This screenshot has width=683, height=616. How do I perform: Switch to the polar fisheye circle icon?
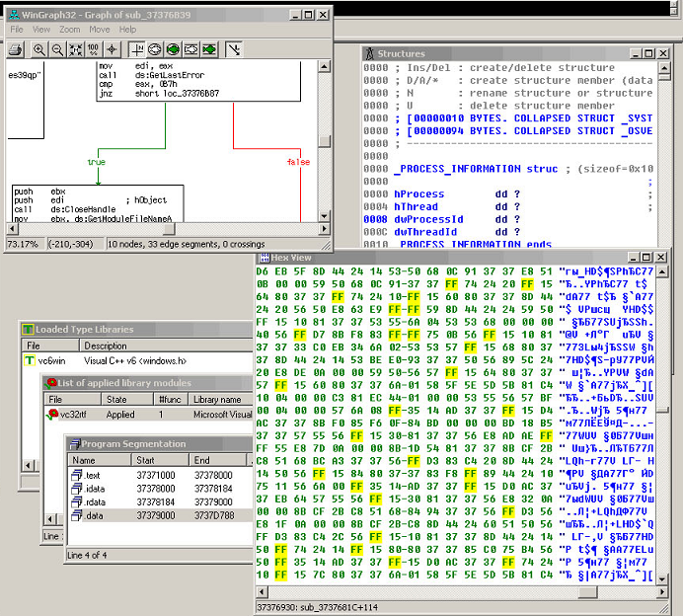[154, 48]
